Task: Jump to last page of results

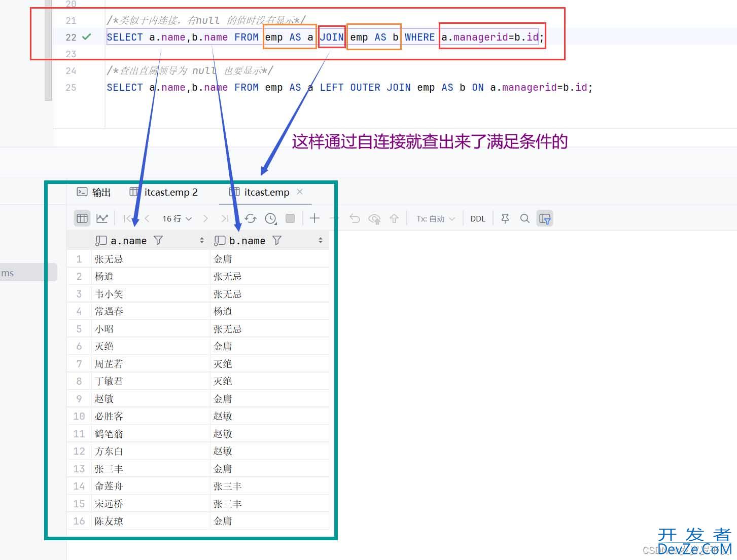Action: tap(225, 218)
